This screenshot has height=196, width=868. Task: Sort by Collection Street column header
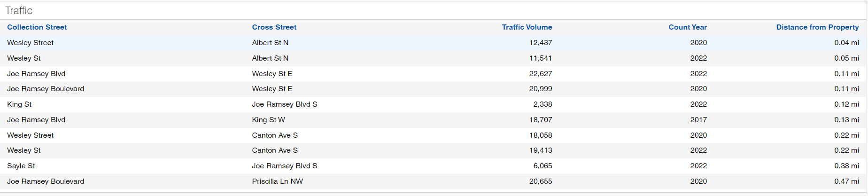(x=37, y=27)
